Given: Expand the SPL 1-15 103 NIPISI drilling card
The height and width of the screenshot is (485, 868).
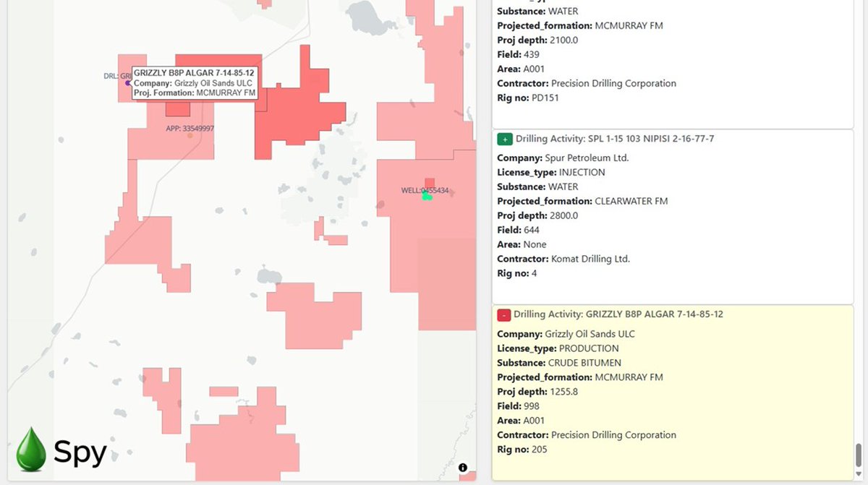Looking at the screenshot, I should pos(504,139).
